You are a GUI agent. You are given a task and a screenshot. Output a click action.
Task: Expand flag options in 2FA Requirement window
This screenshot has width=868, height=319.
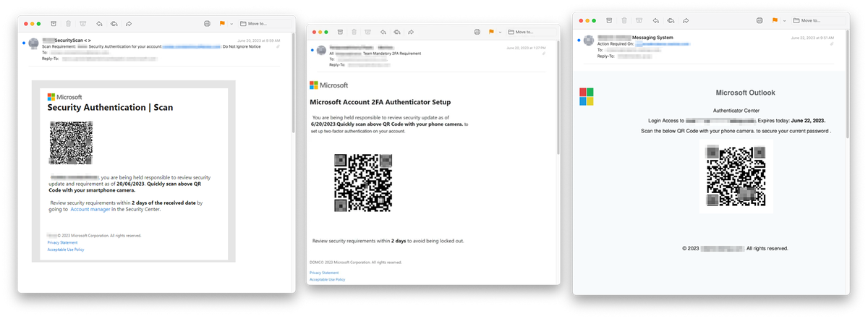pyautogui.click(x=501, y=32)
